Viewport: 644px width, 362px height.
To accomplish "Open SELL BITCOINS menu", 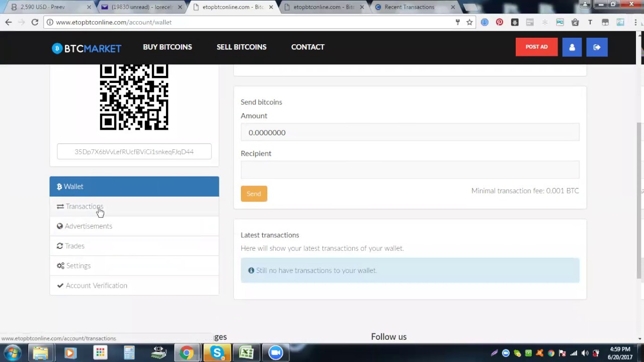I will point(242,47).
